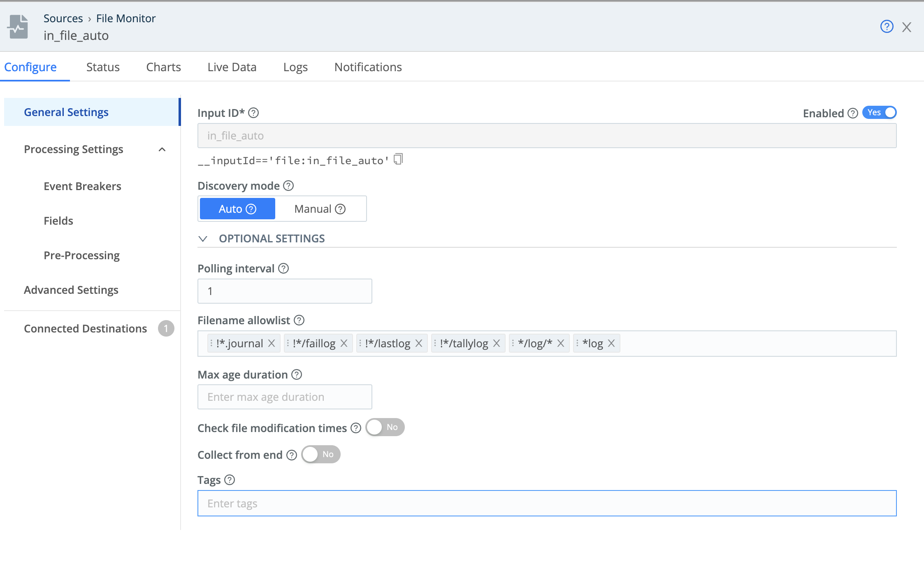
Task: Click help icon next to Tags
Action: (230, 480)
